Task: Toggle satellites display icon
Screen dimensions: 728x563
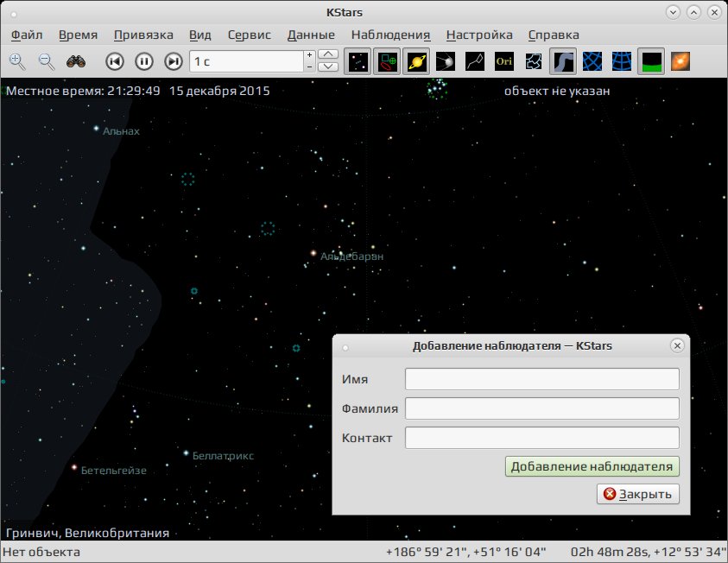Action: (446, 61)
